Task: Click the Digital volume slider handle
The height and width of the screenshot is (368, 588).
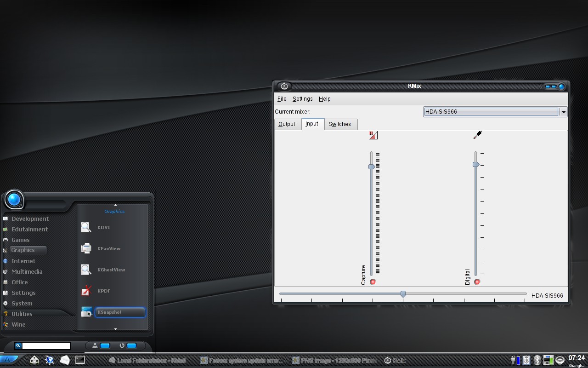Action: (x=476, y=164)
